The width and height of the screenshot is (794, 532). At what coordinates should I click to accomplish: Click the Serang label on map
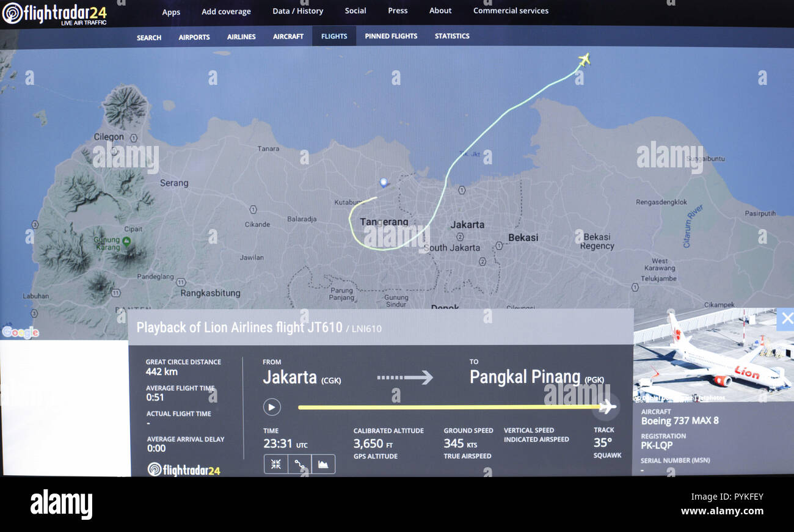[174, 183]
